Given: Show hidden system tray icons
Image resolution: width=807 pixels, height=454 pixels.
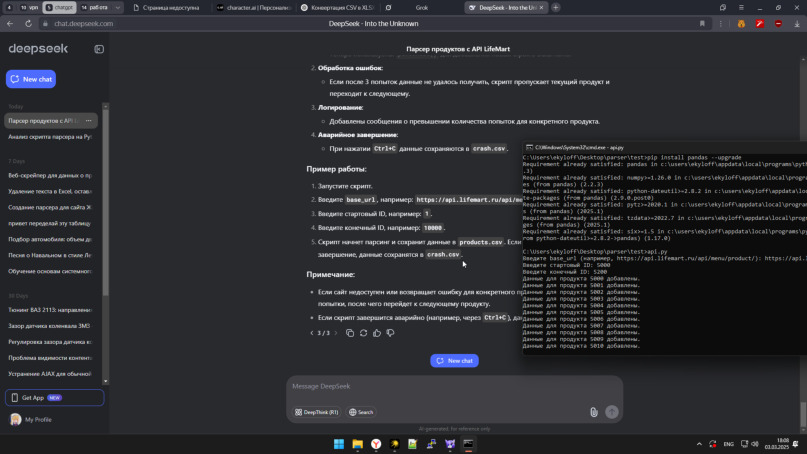Looking at the screenshot, I should (699, 444).
